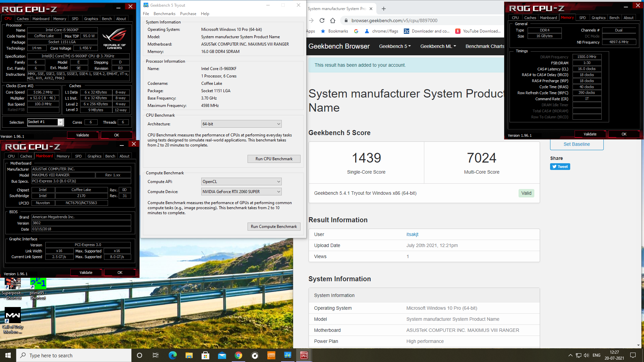The image size is (644, 362).
Task: Open Windows Start menu
Action: click(8, 355)
